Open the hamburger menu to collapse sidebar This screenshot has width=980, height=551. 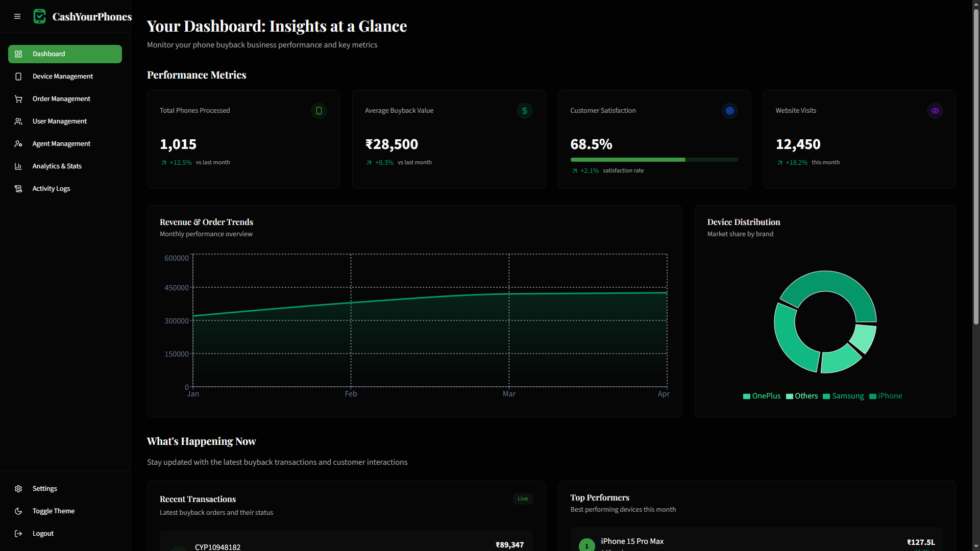(x=17, y=16)
